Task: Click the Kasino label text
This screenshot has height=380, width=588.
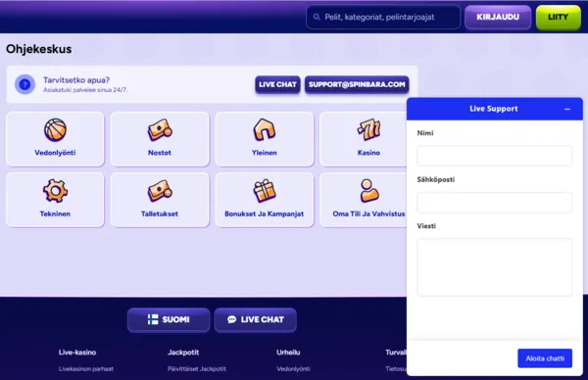Action: click(368, 153)
